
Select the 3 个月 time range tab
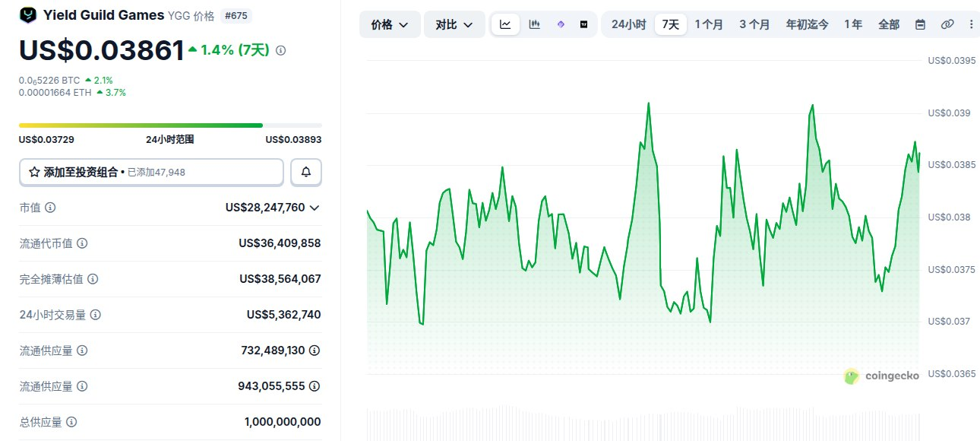click(x=754, y=24)
